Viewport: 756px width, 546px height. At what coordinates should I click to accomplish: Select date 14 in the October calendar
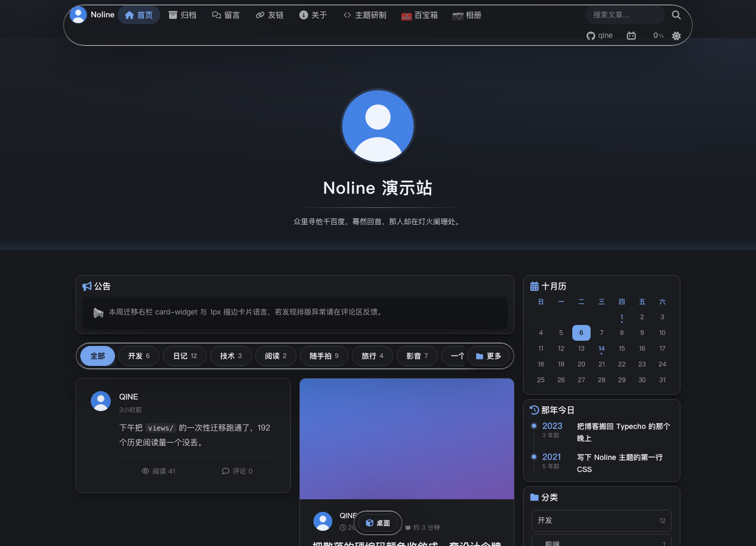tap(602, 349)
